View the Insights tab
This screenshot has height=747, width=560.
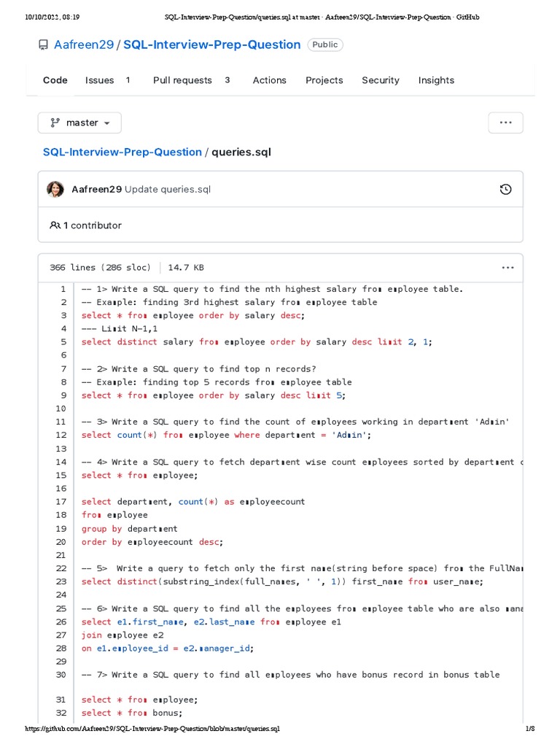coord(436,80)
